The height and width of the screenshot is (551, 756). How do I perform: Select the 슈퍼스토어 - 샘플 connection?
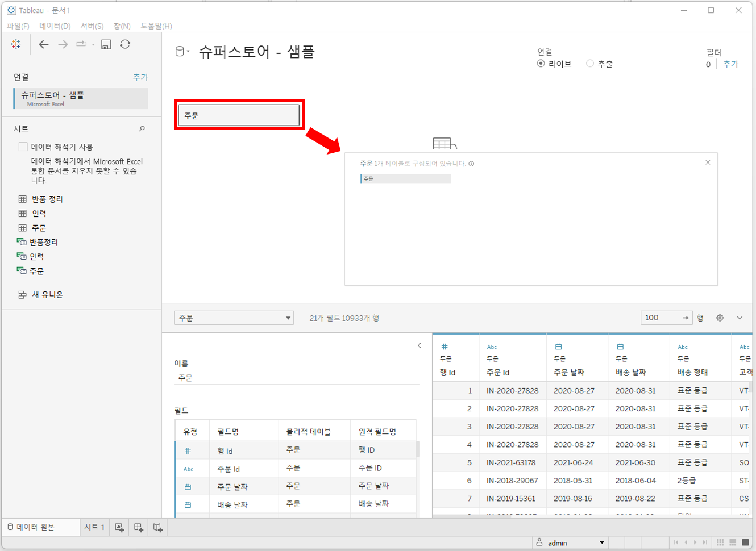(81, 98)
